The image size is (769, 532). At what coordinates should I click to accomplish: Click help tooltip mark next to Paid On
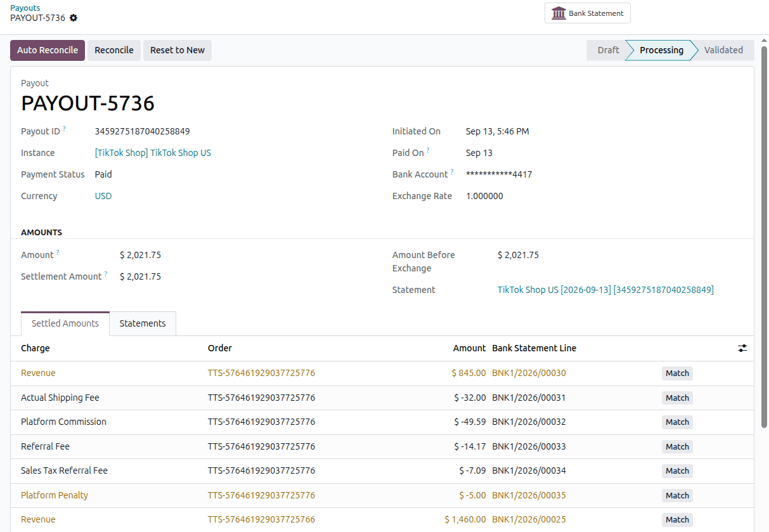(428, 150)
